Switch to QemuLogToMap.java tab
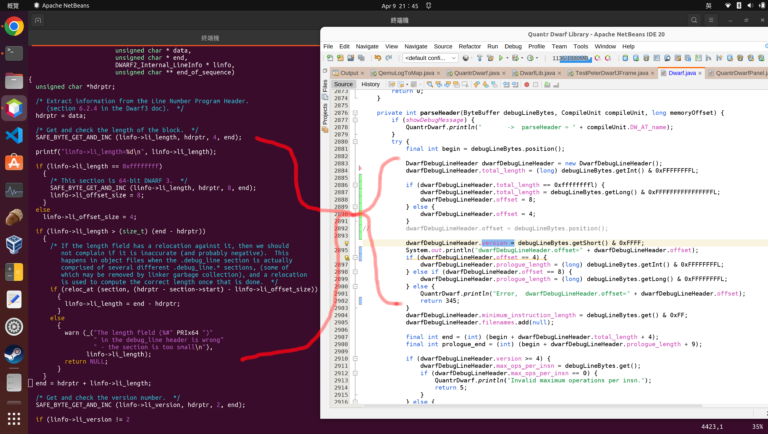768x434 pixels. click(x=406, y=73)
